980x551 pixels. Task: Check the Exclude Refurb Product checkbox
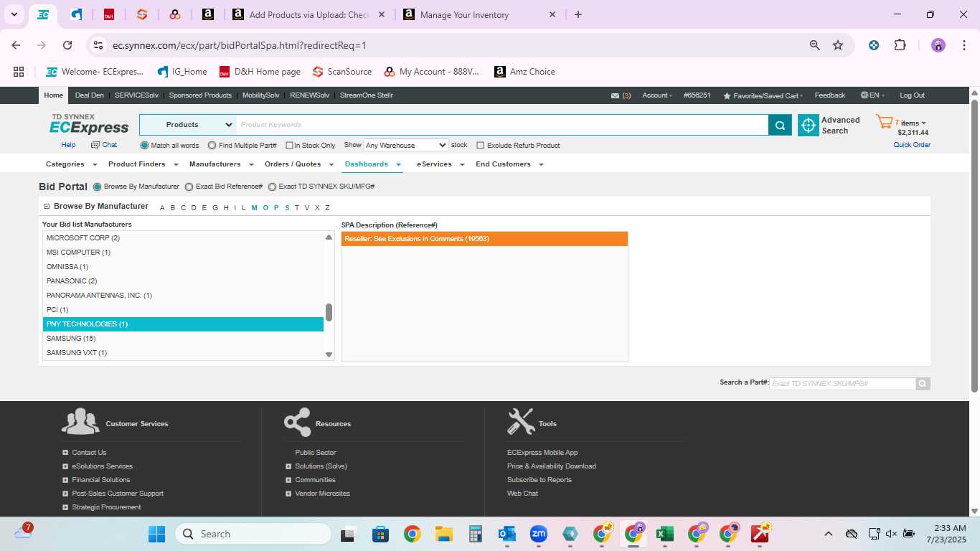click(x=481, y=146)
